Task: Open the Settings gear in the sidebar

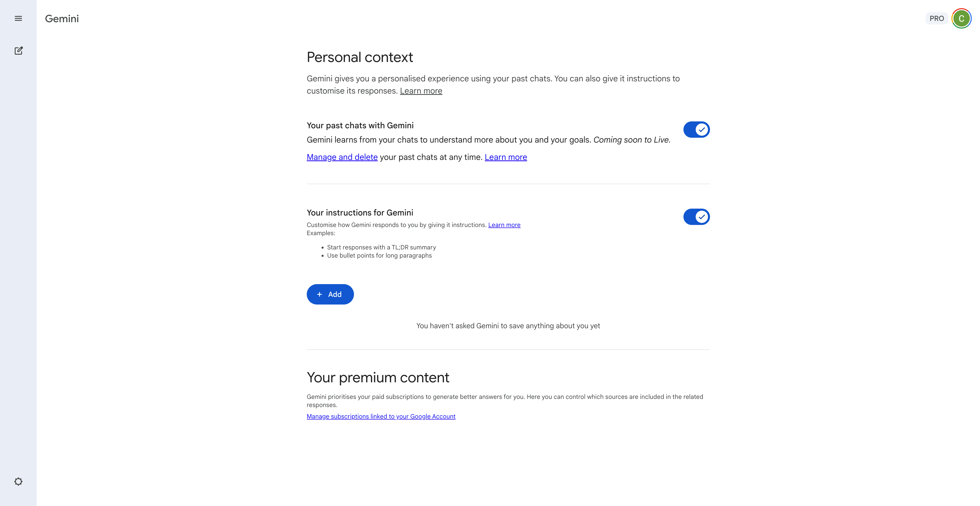Action: 18,481
